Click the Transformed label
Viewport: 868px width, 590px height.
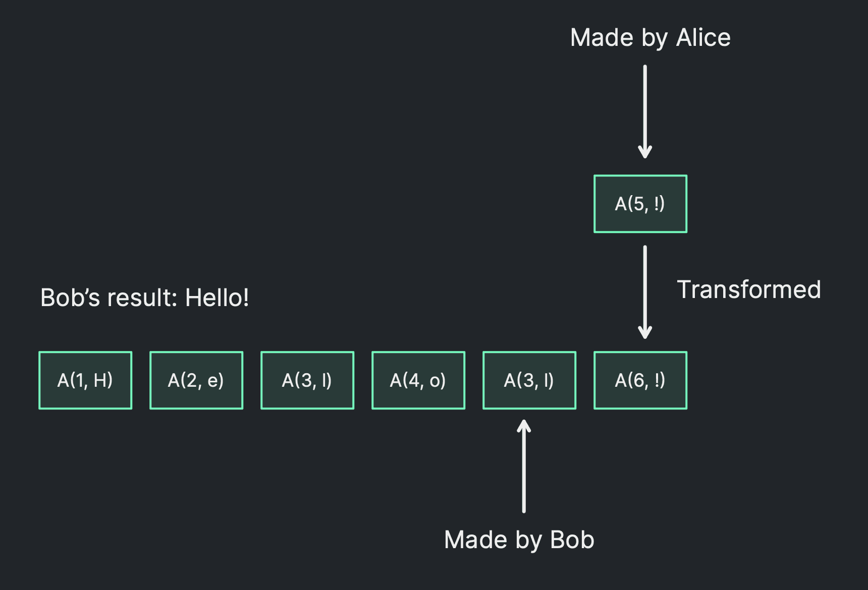pyautogui.click(x=748, y=290)
